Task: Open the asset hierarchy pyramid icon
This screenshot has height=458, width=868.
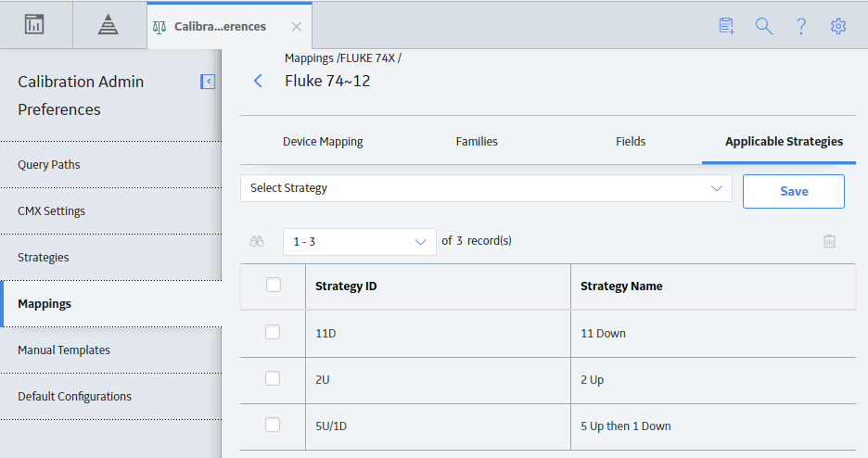Action: click(x=108, y=25)
